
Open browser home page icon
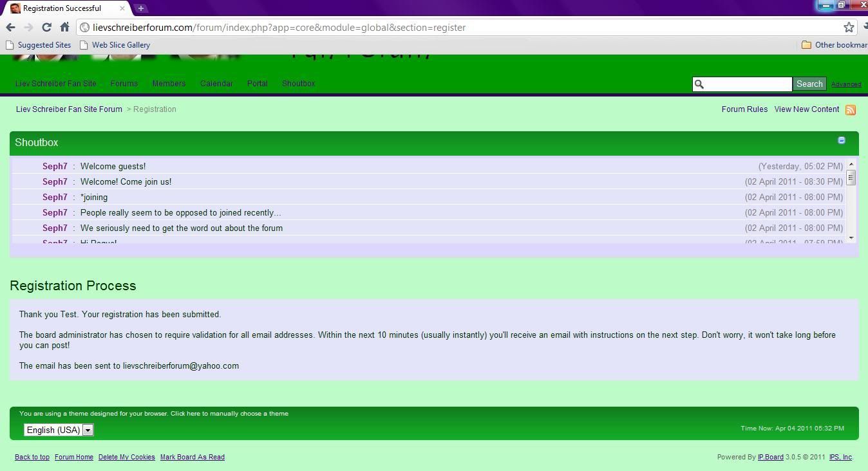click(x=64, y=27)
